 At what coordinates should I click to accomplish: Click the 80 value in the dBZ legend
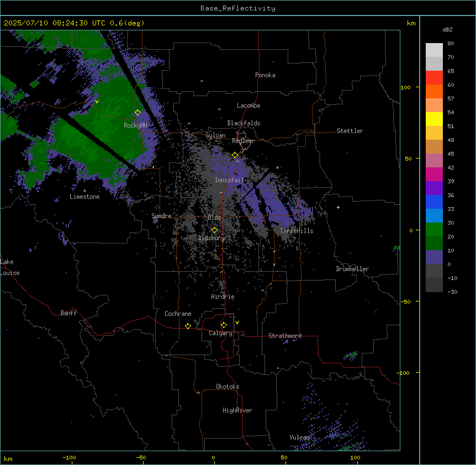click(451, 44)
